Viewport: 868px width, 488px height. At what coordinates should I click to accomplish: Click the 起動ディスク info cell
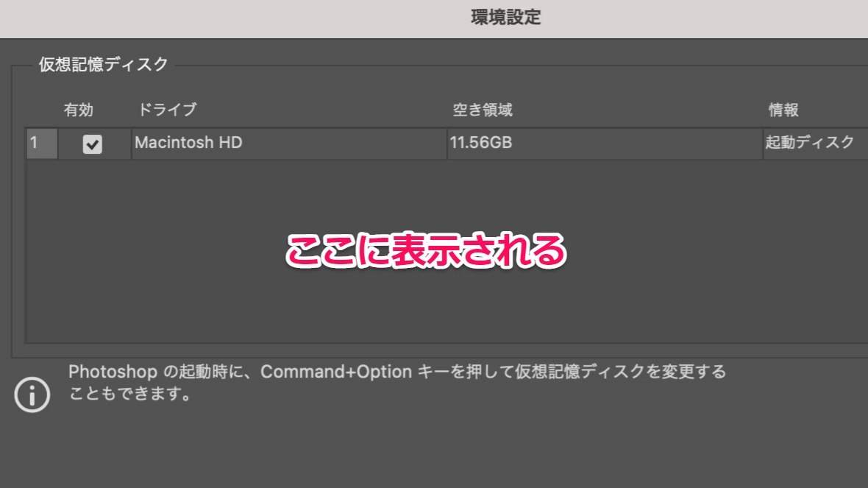point(816,144)
